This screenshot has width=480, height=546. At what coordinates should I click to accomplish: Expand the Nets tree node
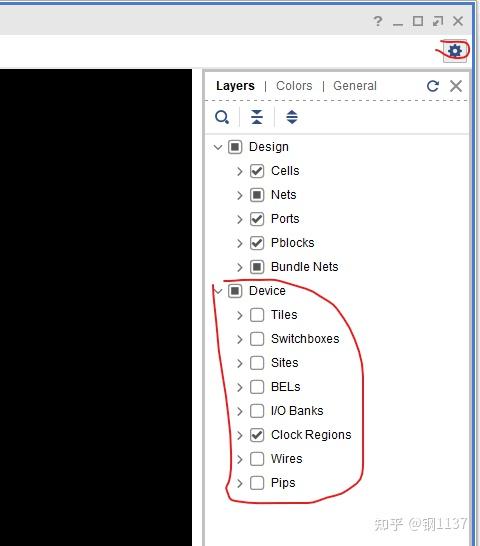click(x=240, y=195)
